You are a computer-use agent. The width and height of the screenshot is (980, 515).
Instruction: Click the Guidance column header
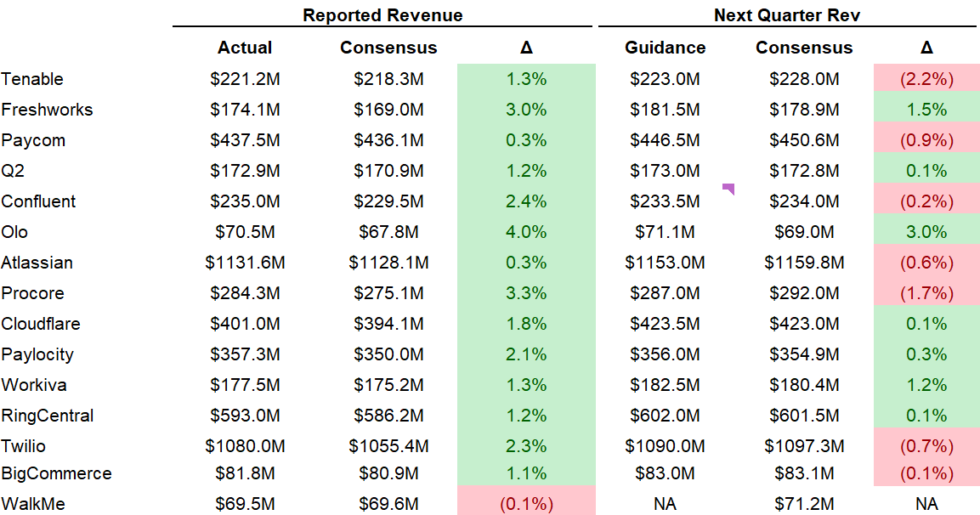tap(665, 48)
